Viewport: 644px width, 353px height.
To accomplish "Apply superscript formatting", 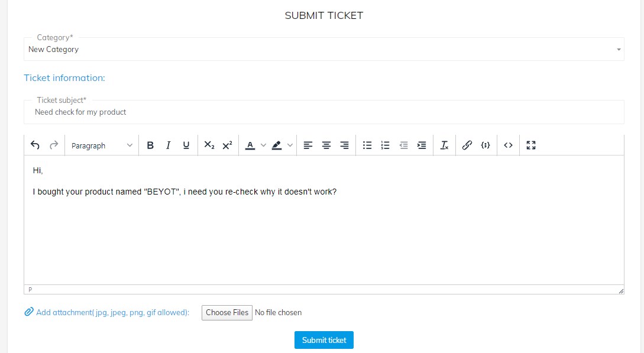I will pyautogui.click(x=227, y=145).
